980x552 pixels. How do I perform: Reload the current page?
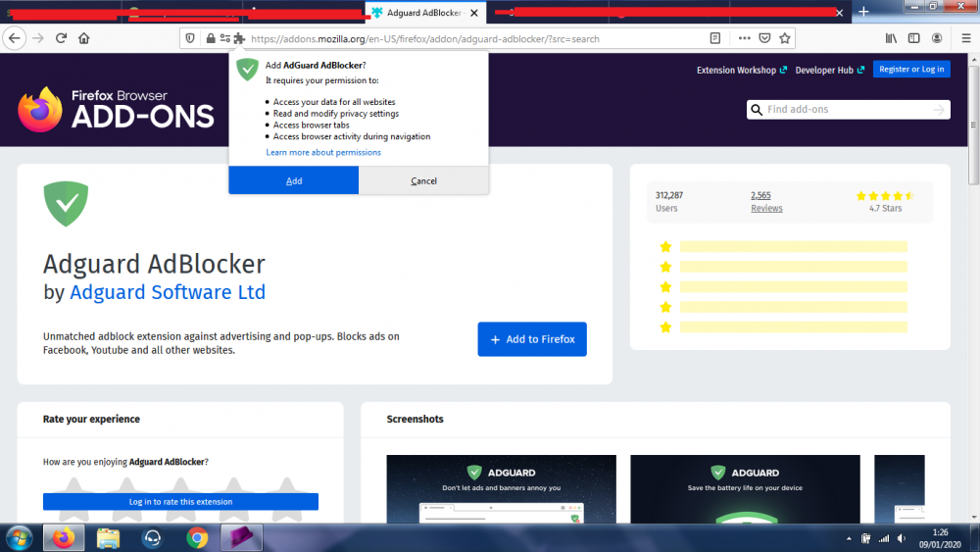[x=61, y=38]
